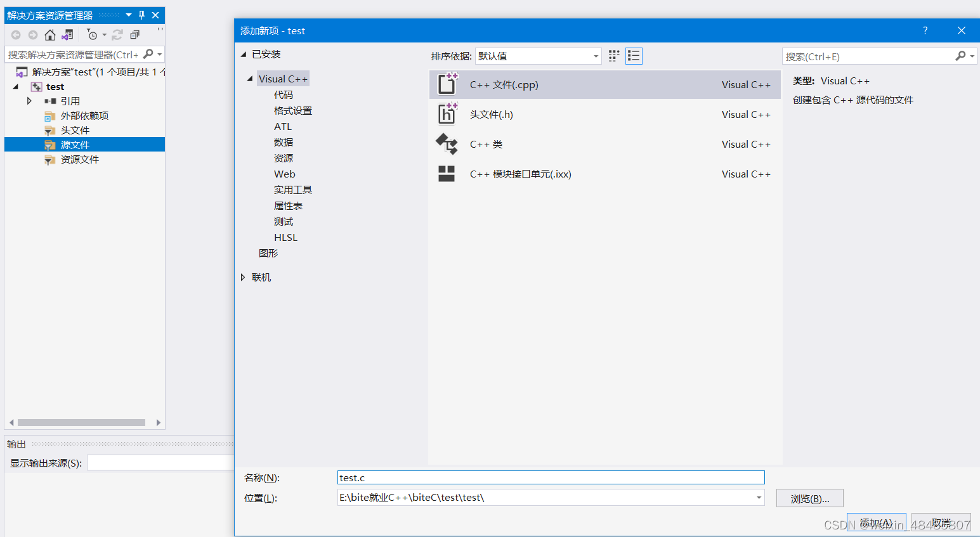Click the back navigation arrow in Solution Explorer
The image size is (980, 537).
(x=16, y=35)
